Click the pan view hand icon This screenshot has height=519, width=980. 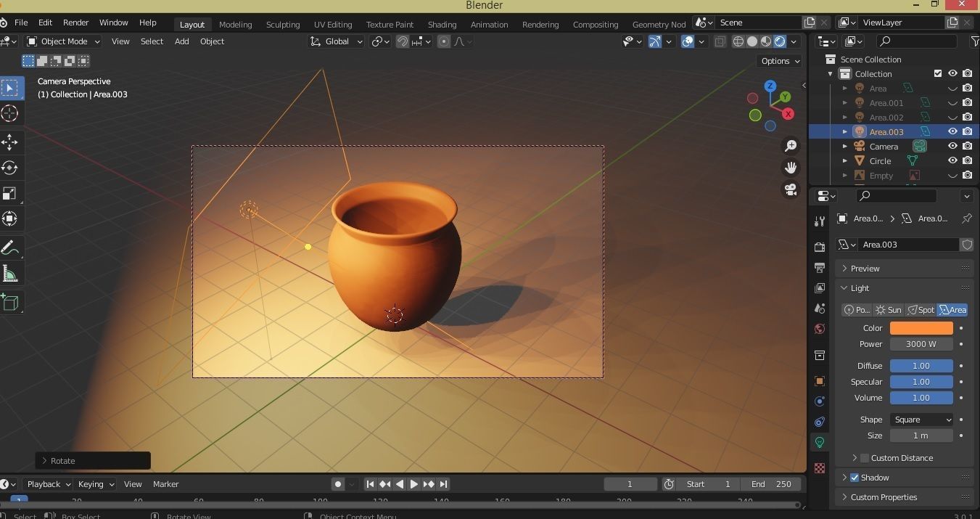coord(791,168)
